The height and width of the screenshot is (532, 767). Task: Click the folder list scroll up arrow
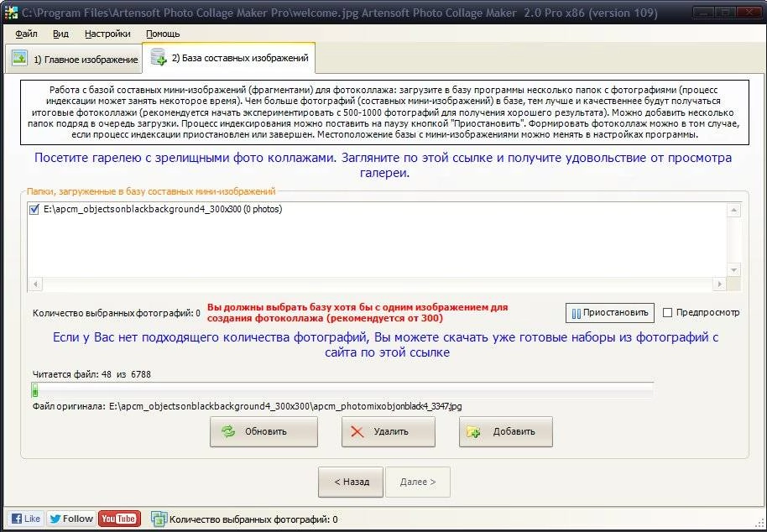(733, 211)
